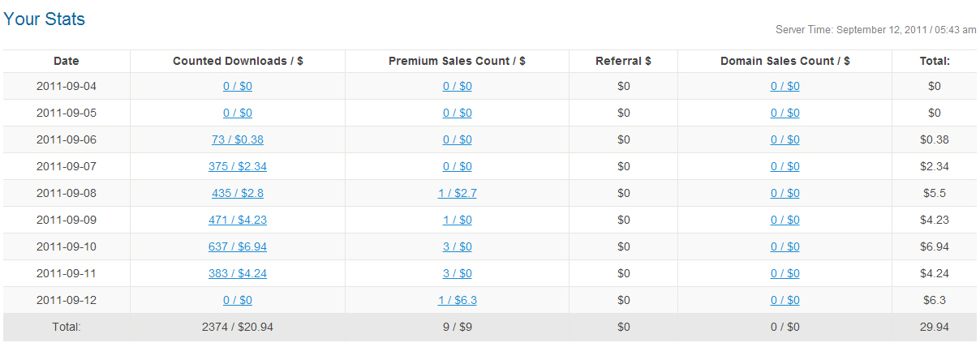Open premium sales 1 / $0 for 2011-09-09
980x347 pixels.
coord(458,220)
